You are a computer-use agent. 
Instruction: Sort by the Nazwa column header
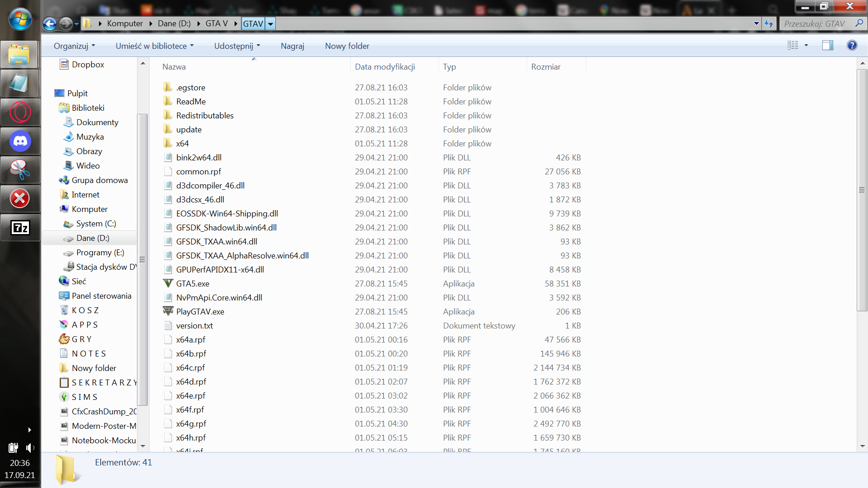pos(174,66)
